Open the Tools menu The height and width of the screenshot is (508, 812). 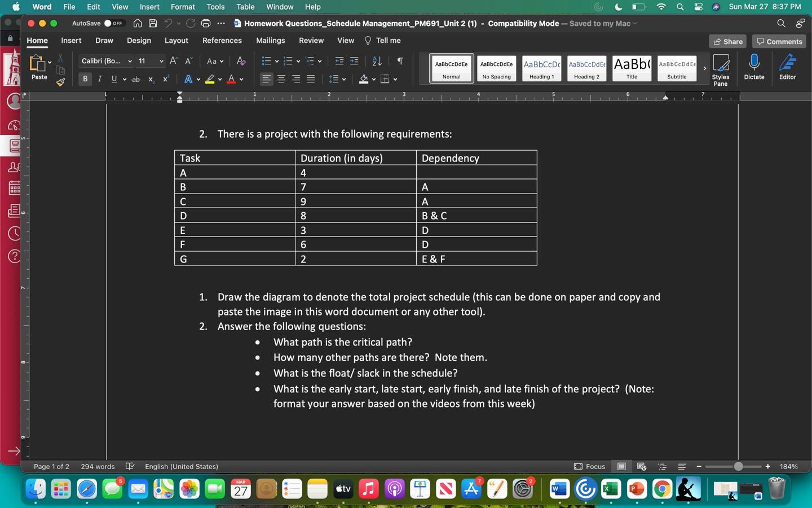coord(214,7)
